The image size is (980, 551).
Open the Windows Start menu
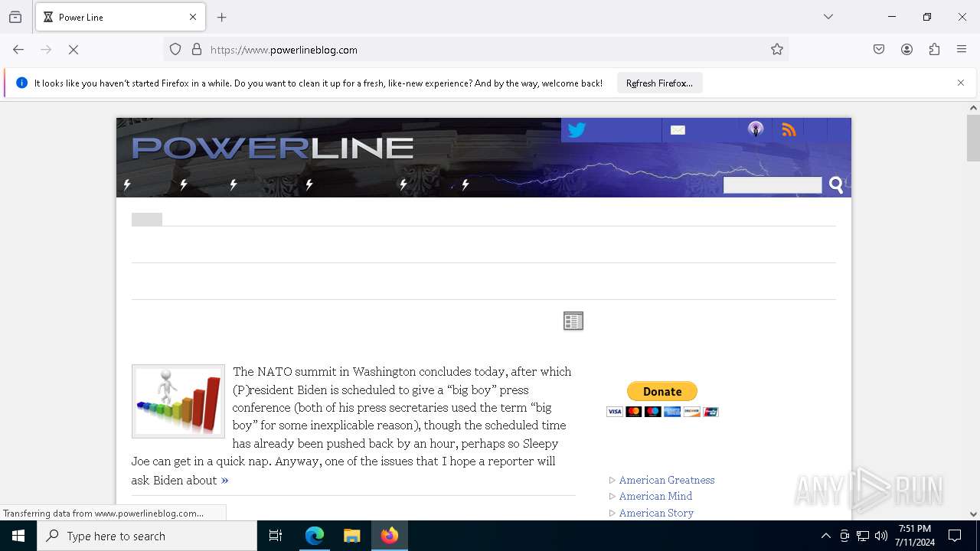click(x=18, y=536)
